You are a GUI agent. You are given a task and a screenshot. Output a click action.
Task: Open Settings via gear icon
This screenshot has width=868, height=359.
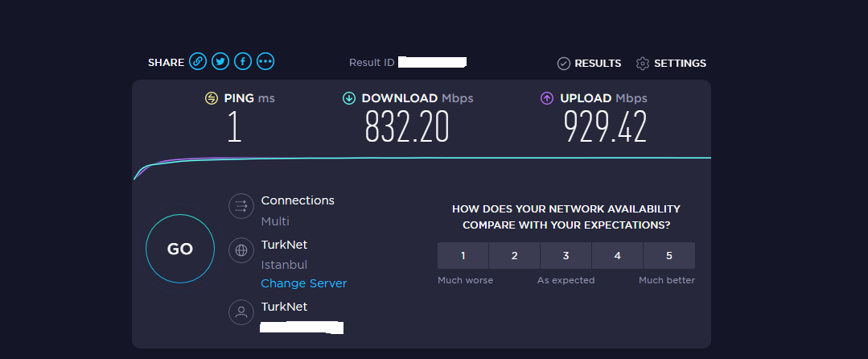click(643, 64)
